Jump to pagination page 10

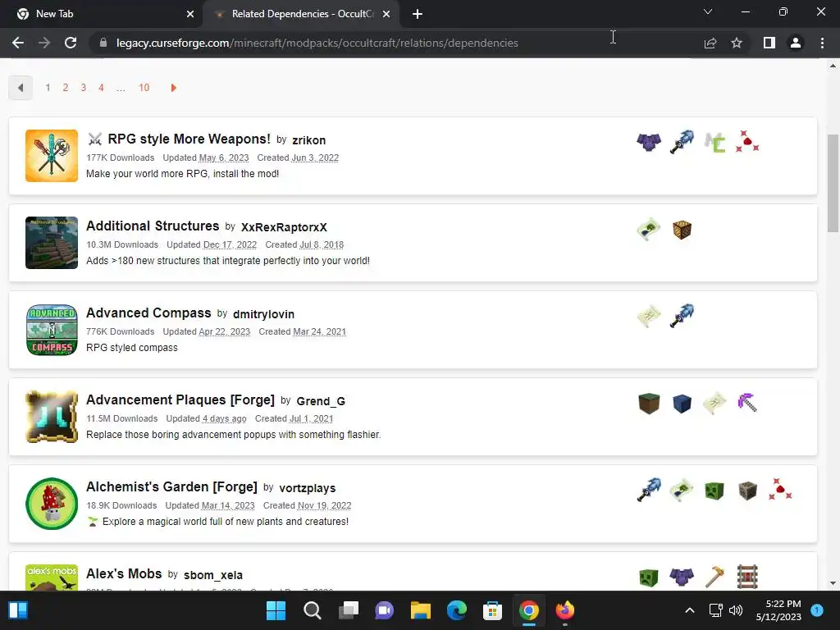(x=144, y=88)
